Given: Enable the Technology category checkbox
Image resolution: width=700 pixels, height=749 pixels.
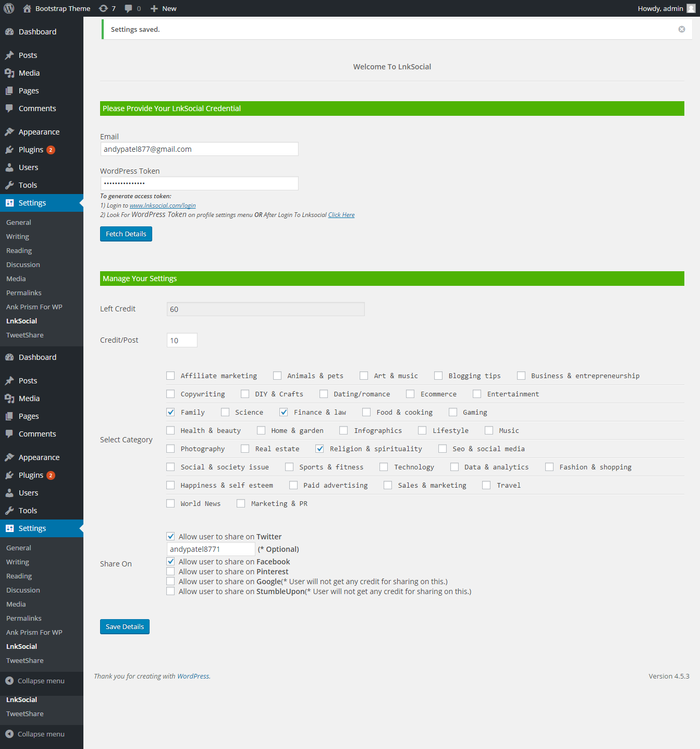Looking at the screenshot, I should coord(384,467).
